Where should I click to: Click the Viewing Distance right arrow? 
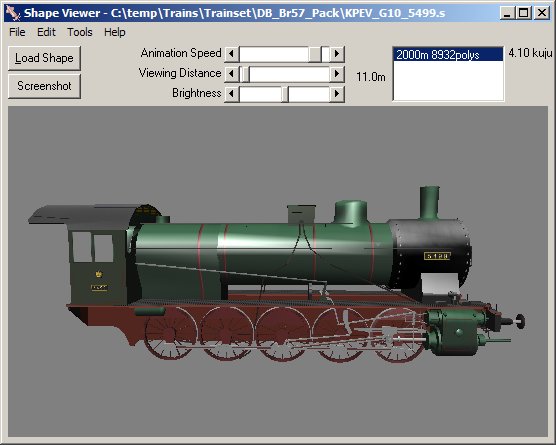click(337, 74)
